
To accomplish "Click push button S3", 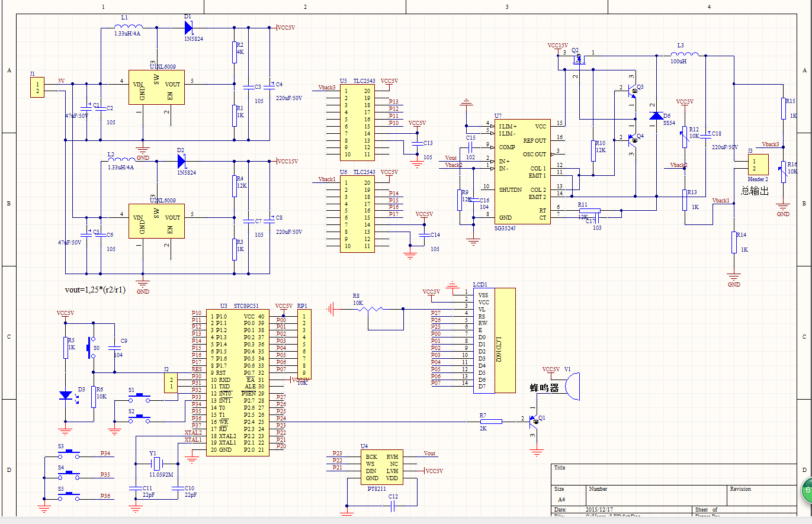I will [69, 454].
